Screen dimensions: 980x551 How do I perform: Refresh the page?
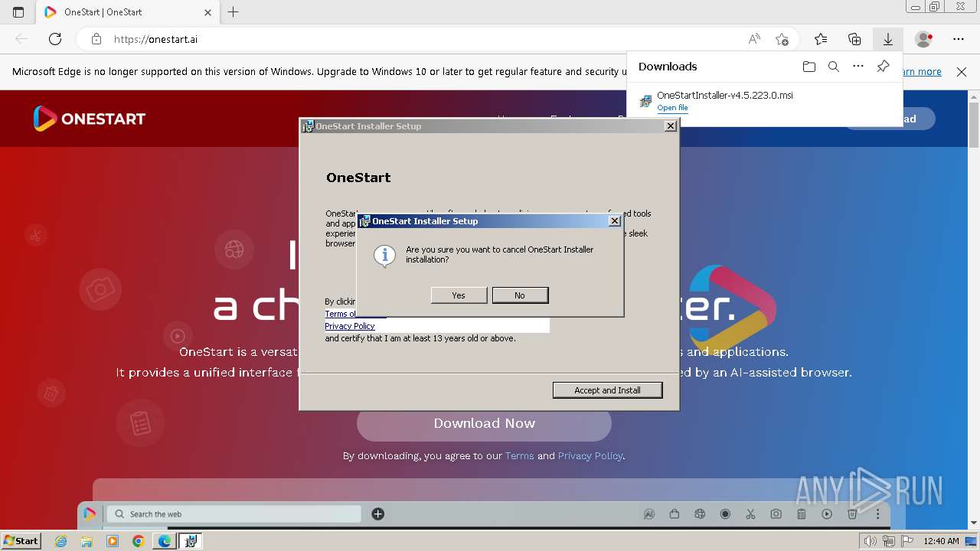pyautogui.click(x=55, y=39)
